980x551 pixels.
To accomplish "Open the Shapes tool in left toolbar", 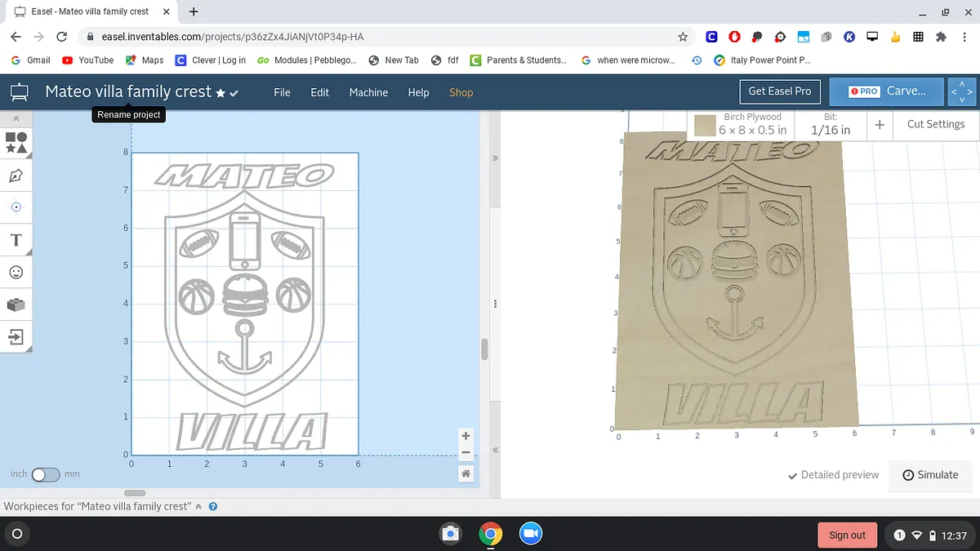I will 16,143.
